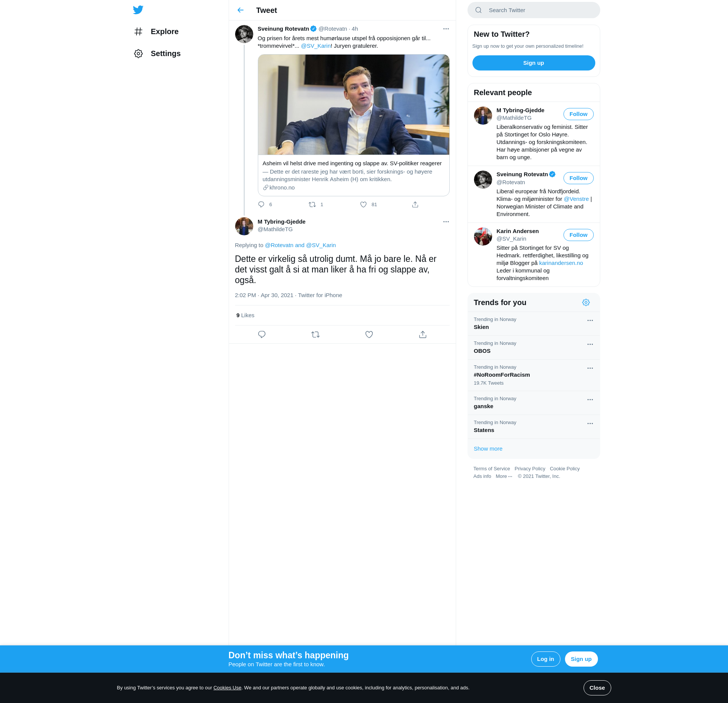728x703 pixels.
Task: Open more options for #NoRoomForRacism trend
Action: pos(590,368)
